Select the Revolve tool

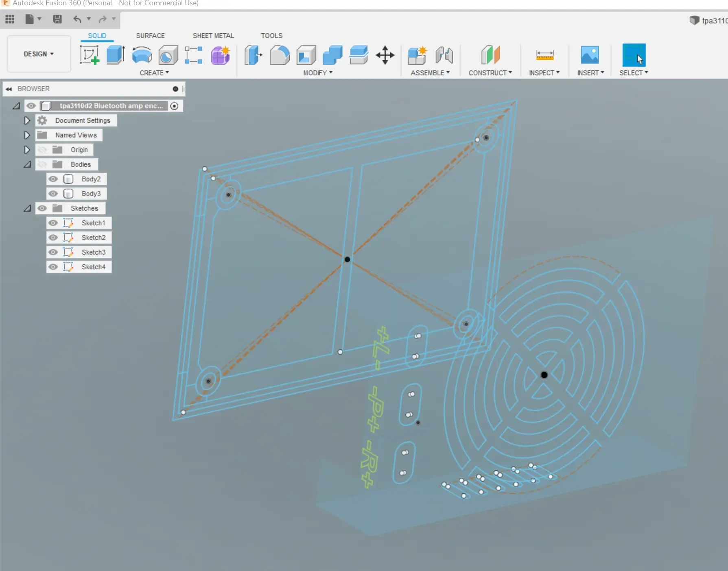coord(142,55)
